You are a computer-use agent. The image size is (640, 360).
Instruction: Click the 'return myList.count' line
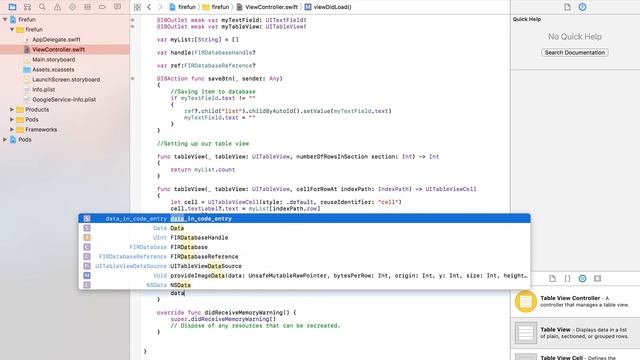click(x=203, y=169)
